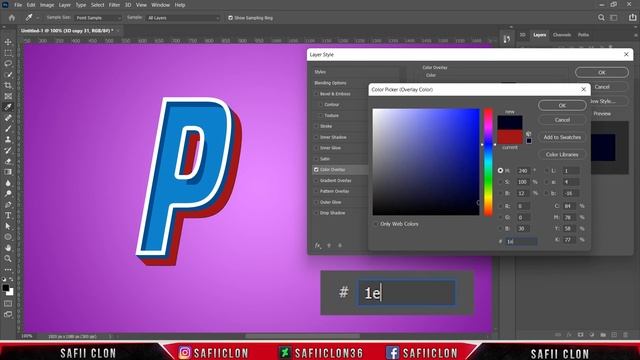Click the current red color swatch
Screen dimensions: 640x360
[510, 137]
